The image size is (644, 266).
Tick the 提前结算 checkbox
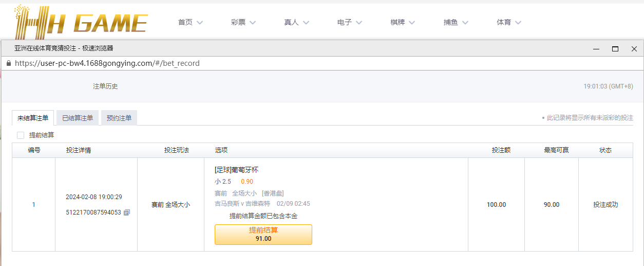coord(21,135)
